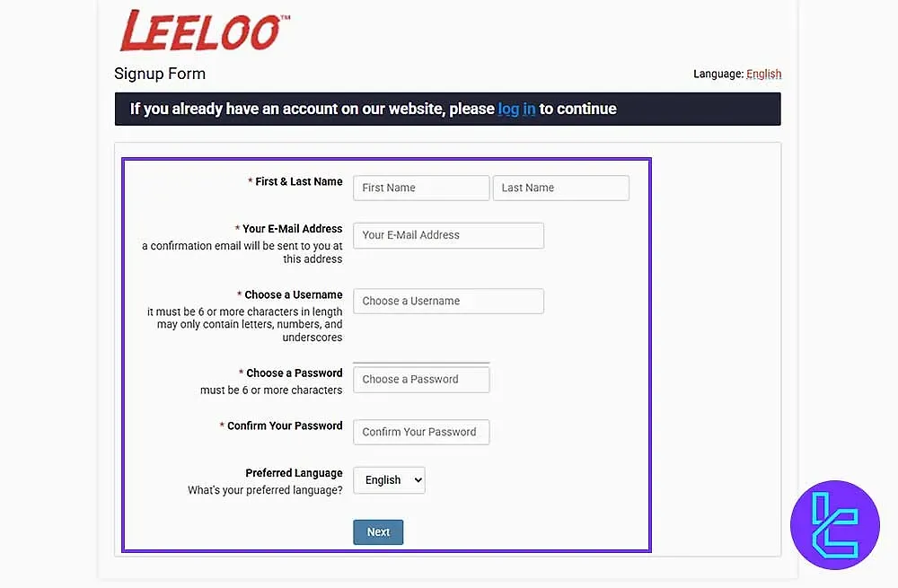This screenshot has width=898, height=588.
Task: Click the username length requirement text
Action: pyautogui.click(x=244, y=324)
